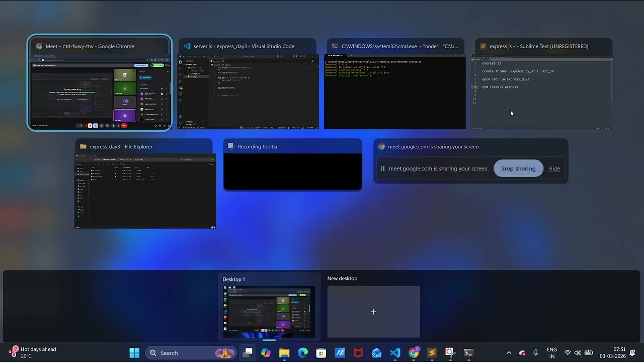Open the Terminal taskbar icon
The width and height of the screenshot is (644, 362).
click(x=468, y=353)
